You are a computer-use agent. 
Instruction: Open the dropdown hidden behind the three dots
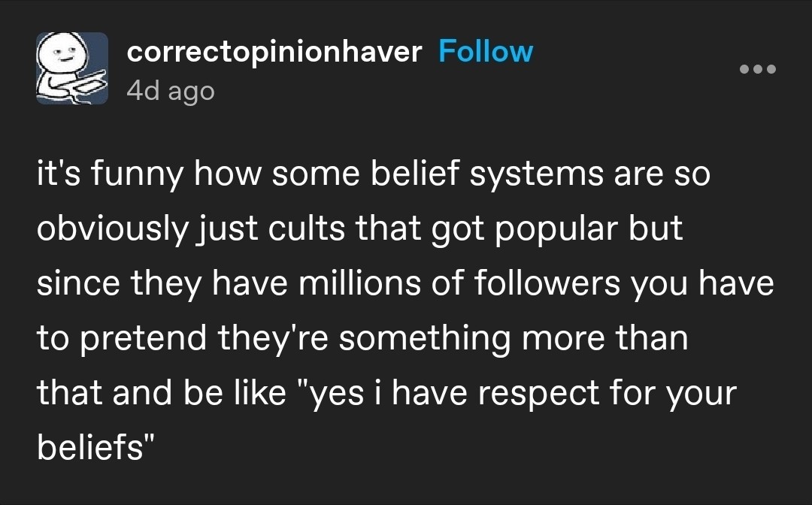click(x=759, y=68)
